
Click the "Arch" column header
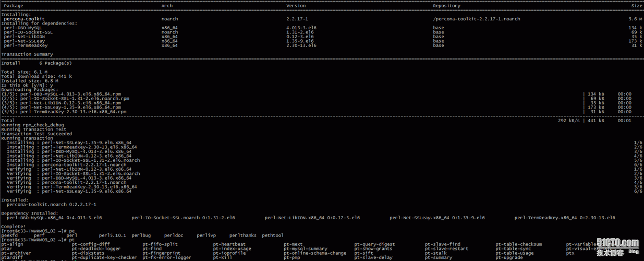pos(167,6)
